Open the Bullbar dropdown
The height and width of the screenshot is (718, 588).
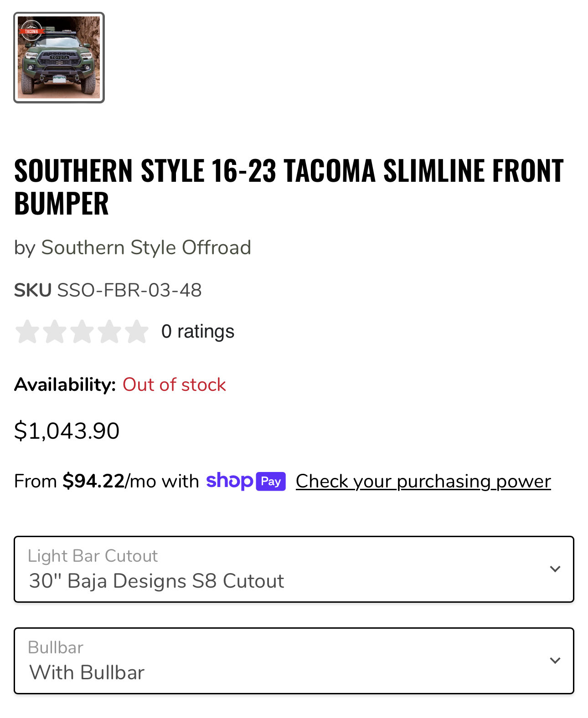coord(294,661)
